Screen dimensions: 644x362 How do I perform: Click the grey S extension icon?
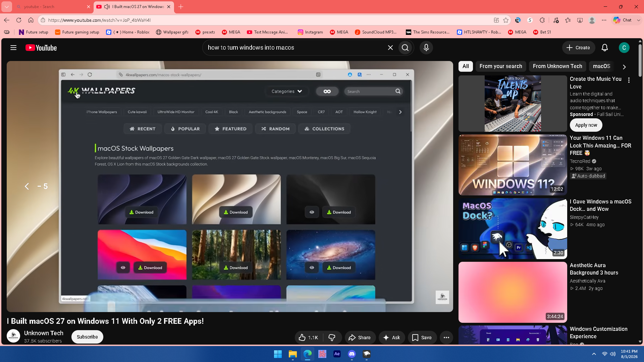click(x=530, y=20)
